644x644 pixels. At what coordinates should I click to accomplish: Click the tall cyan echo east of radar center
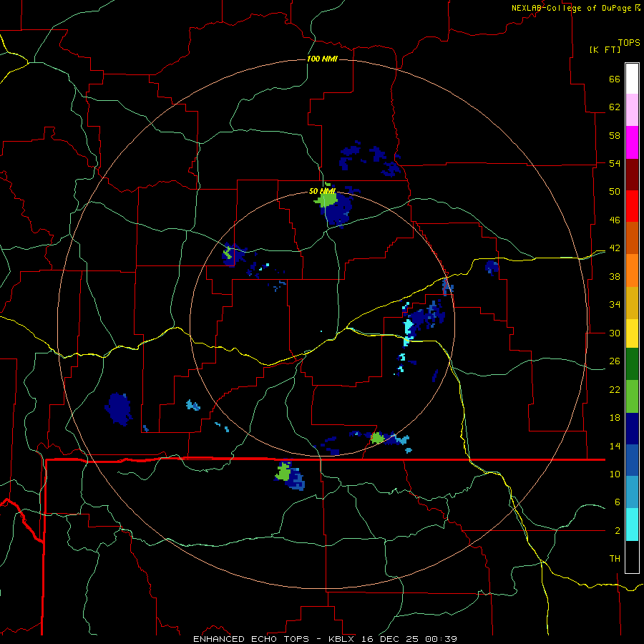[409, 327]
